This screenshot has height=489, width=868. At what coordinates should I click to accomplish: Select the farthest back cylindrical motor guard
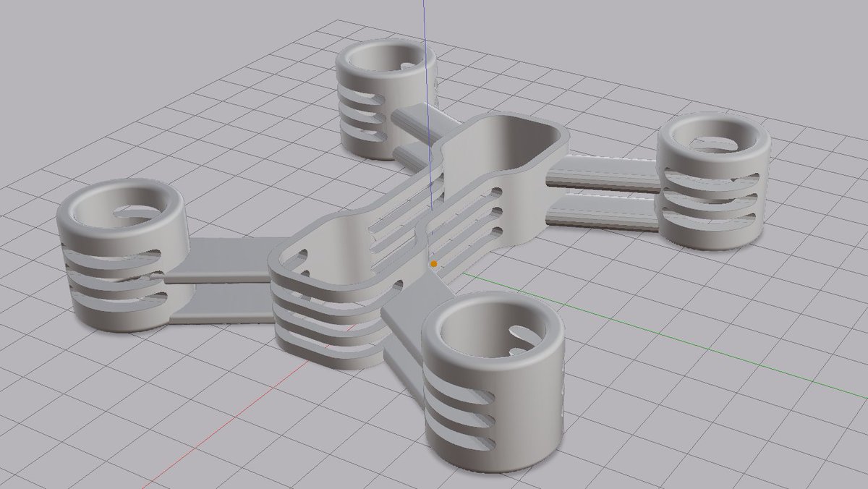[x=386, y=99]
